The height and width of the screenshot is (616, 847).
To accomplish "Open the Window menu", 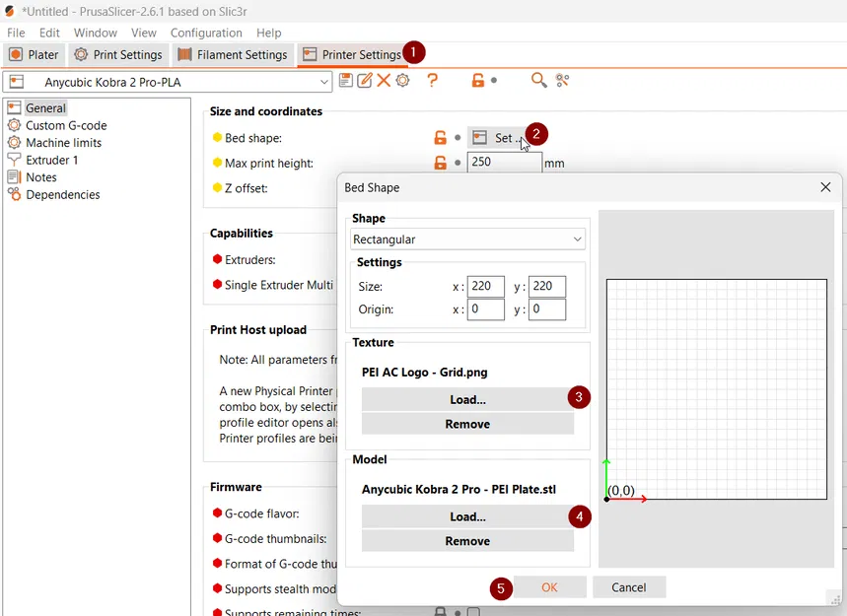I will point(96,33).
